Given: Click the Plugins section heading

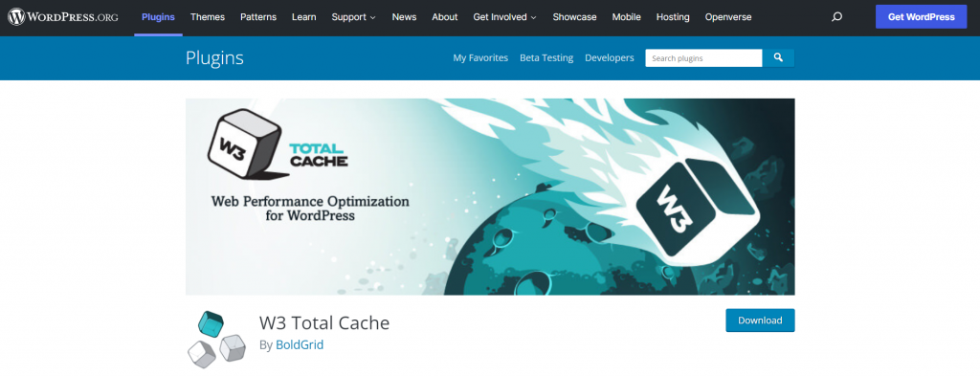Looking at the screenshot, I should 214,58.
